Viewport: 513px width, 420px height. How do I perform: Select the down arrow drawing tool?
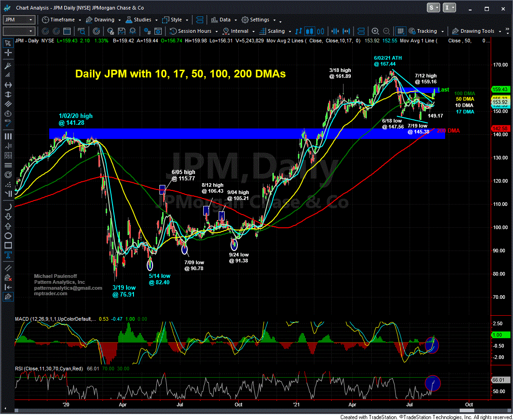click(8, 216)
